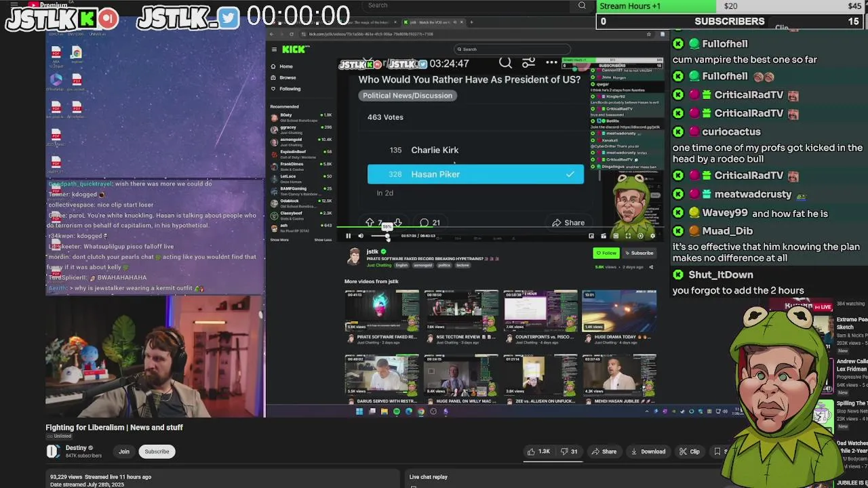Open a new browser tab with plus
868x488 pixels.
471,22
